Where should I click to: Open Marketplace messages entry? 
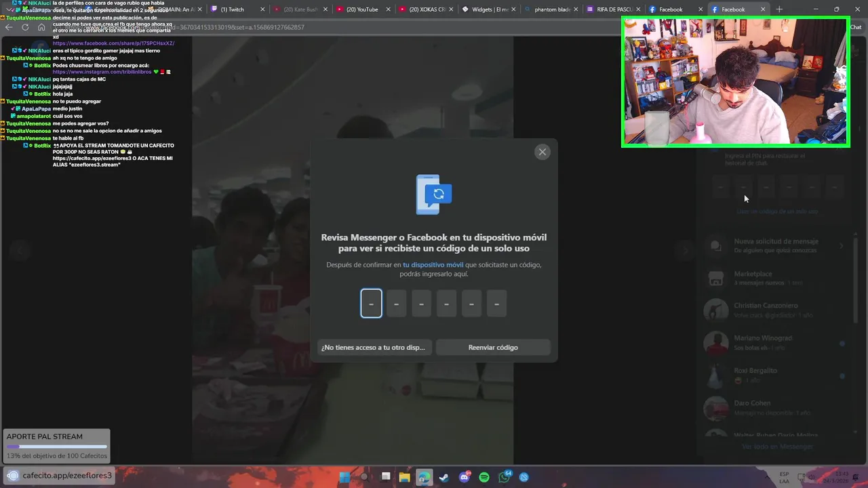pyautogui.click(x=776, y=278)
